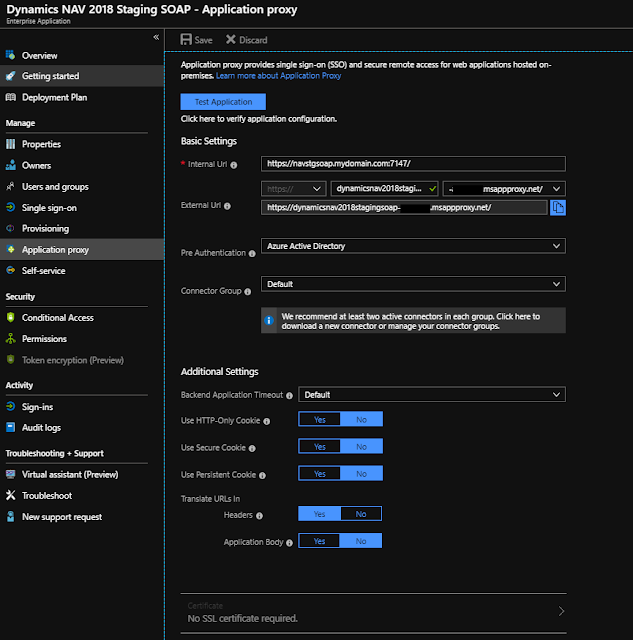Click info icon beside Connector Group
633x640 pixels.
[247, 291]
